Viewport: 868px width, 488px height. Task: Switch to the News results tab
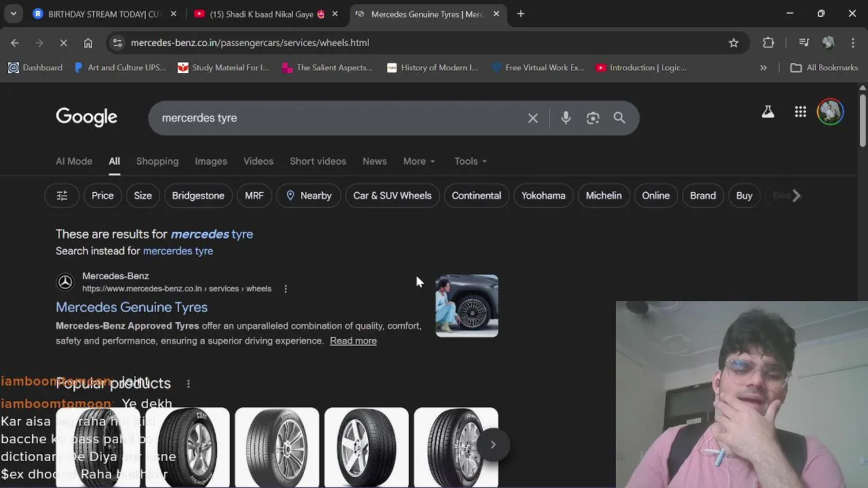[374, 161]
